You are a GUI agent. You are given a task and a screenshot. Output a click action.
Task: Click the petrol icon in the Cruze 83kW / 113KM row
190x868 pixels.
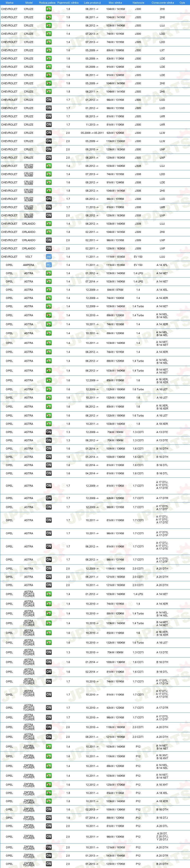point(49,59)
